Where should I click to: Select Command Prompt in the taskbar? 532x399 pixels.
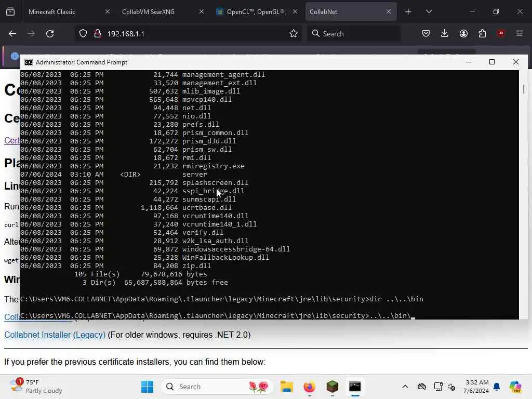coord(355,387)
